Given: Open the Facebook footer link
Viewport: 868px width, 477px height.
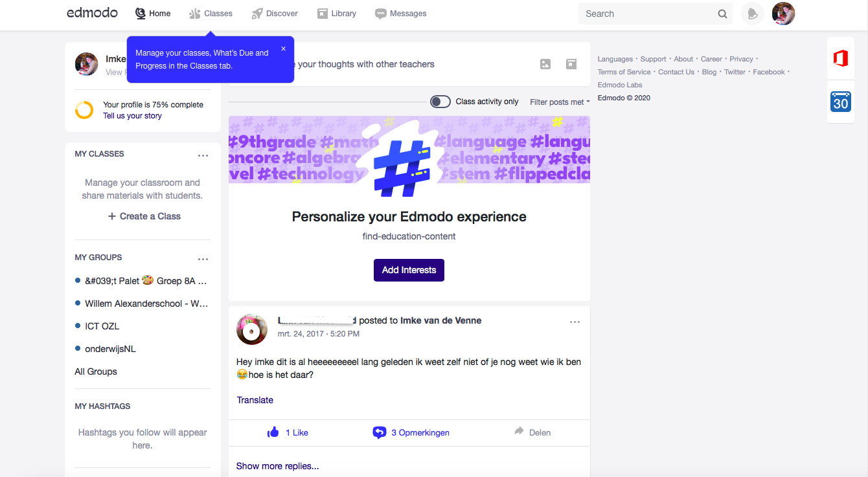Looking at the screenshot, I should coord(769,72).
